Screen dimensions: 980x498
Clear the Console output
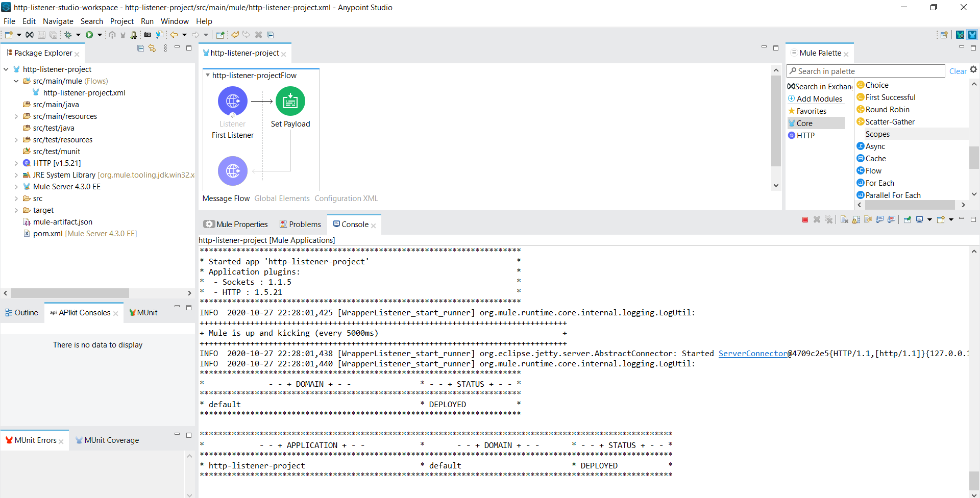tap(843, 219)
